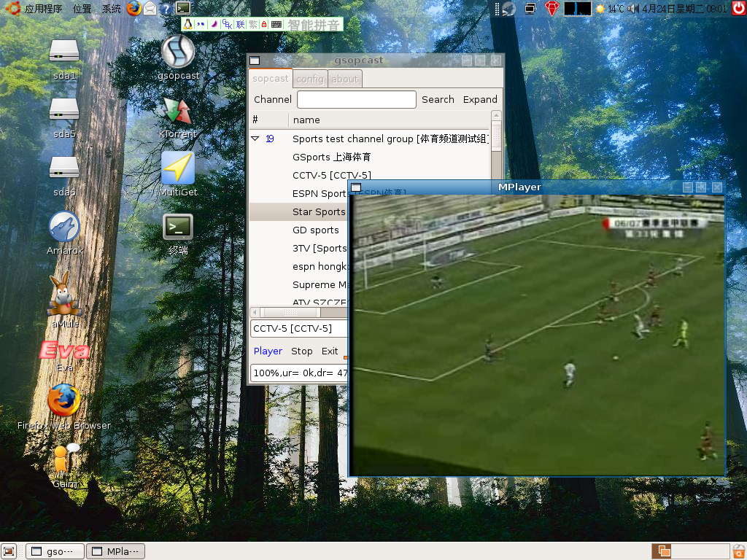This screenshot has height=560, width=747.
Task: Open the system monitor graph applet
Action: [578, 9]
